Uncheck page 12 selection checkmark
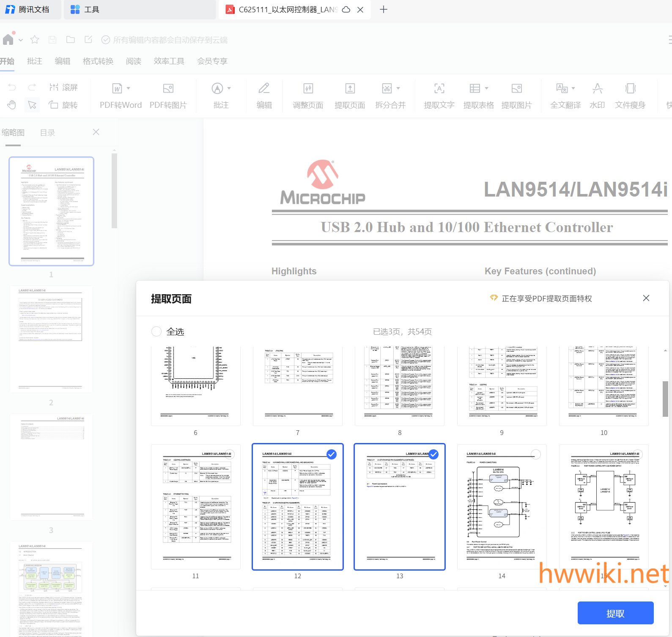 pyautogui.click(x=332, y=454)
